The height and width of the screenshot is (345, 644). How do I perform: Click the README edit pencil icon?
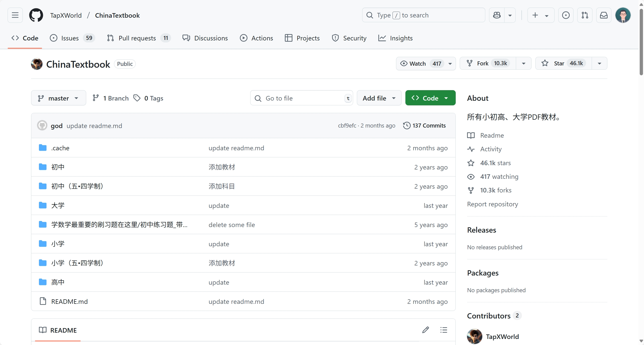pyautogui.click(x=426, y=330)
